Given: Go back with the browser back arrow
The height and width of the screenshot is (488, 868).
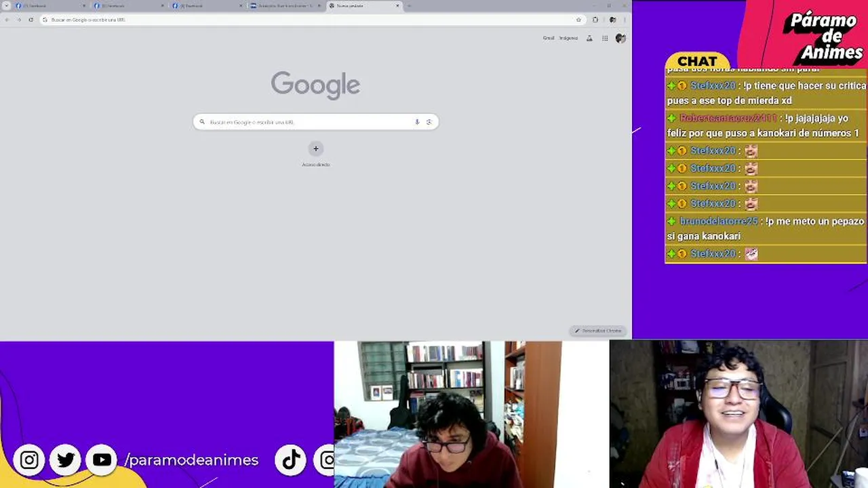Looking at the screenshot, I should (7, 20).
